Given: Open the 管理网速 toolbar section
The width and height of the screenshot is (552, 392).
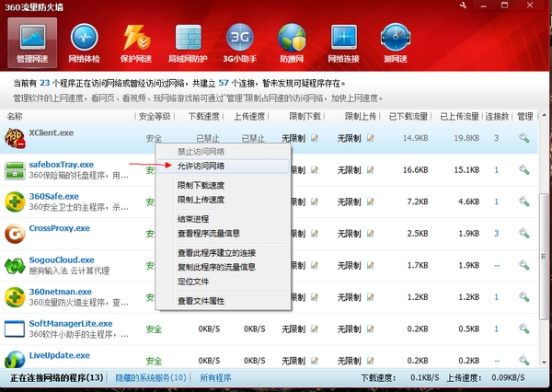Looking at the screenshot, I should pos(32,42).
